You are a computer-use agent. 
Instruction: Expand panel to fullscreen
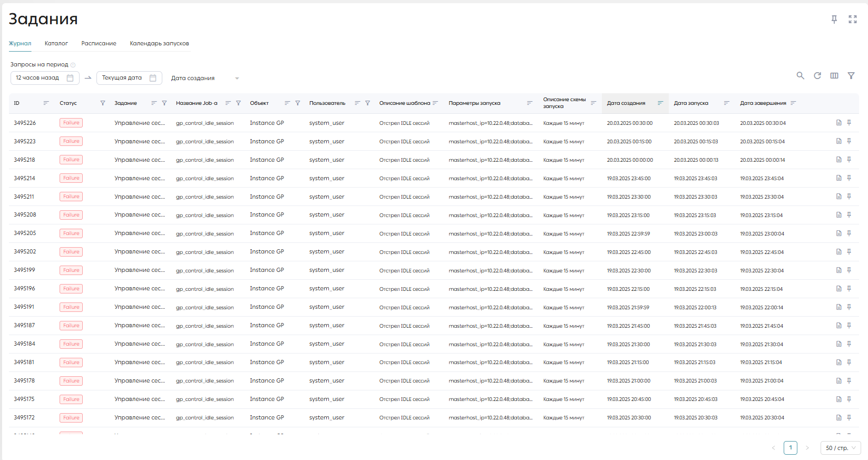click(x=853, y=19)
